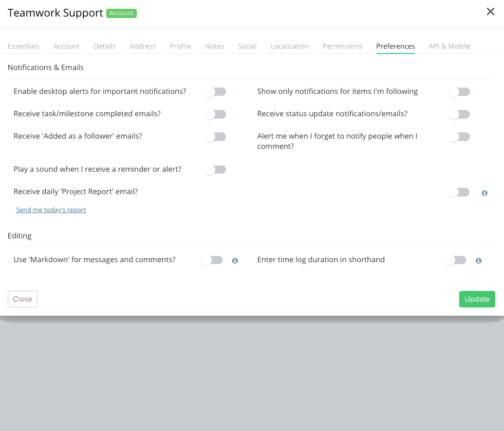Toggle status update notifications/emails
Image resolution: width=504 pixels, height=431 pixels.
tap(459, 114)
